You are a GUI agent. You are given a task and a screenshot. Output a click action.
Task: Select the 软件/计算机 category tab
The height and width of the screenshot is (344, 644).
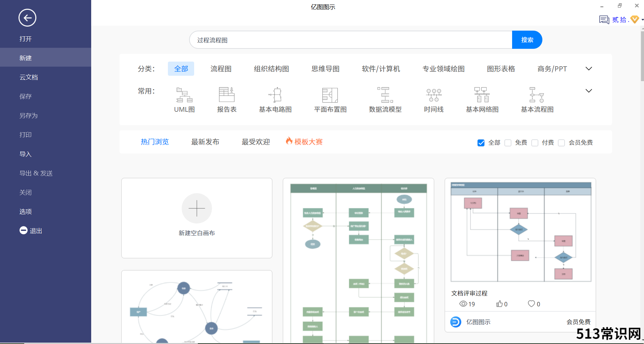point(381,69)
